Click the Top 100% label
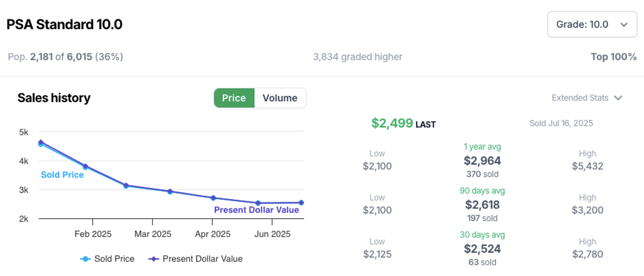The height and width of the screenshot is (276, 644). pyautogui.click(x=614, y=57)
